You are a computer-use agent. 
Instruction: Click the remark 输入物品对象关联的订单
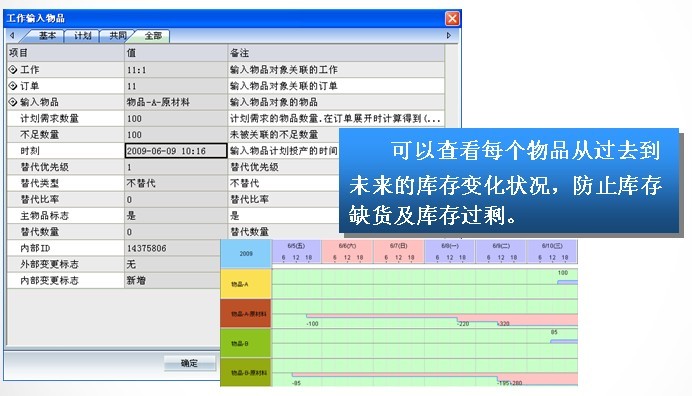(284, 86)
